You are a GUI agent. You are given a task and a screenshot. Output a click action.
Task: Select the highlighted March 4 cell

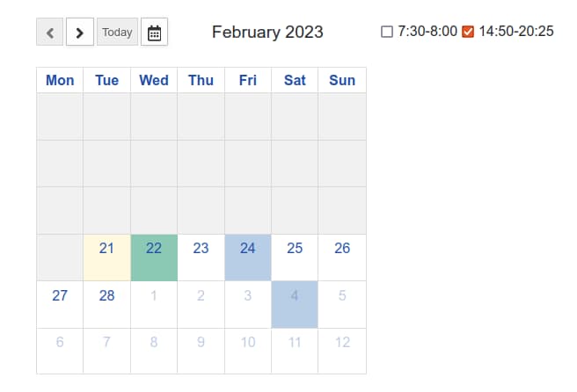[295, 304]
